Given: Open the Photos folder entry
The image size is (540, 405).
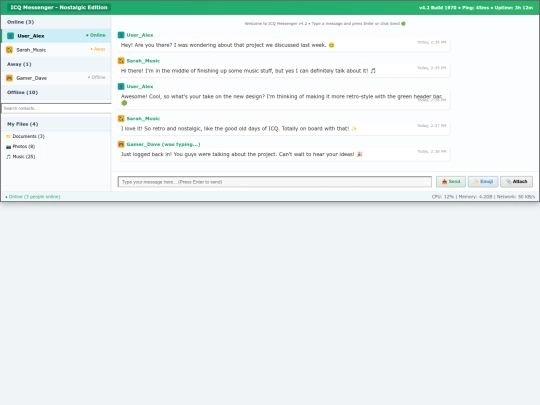Looking at the screenshot, I should (21, 147).
